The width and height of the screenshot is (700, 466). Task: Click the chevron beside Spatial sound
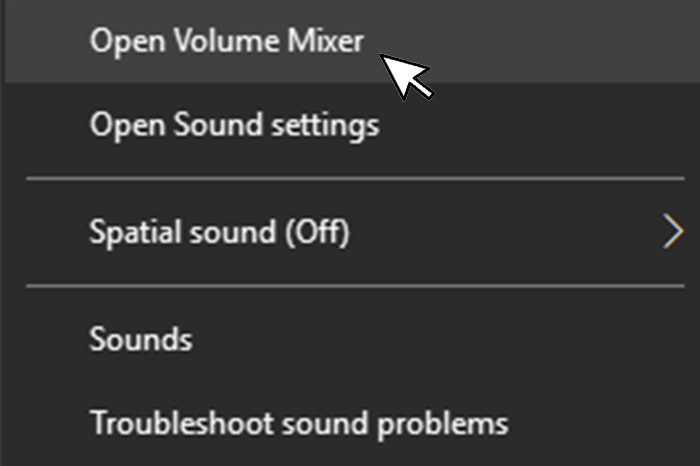672,232
